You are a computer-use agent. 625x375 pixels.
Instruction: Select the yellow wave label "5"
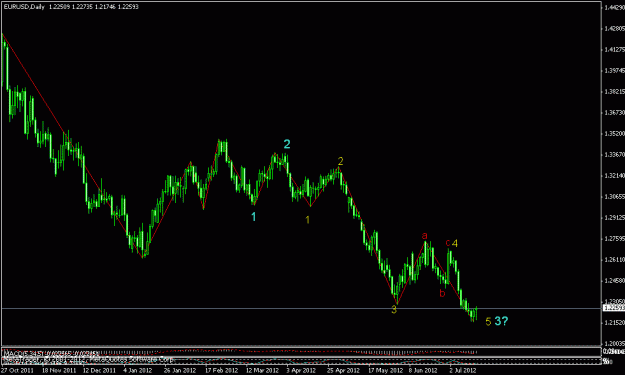pyautogui.click(x=488, y=322)
